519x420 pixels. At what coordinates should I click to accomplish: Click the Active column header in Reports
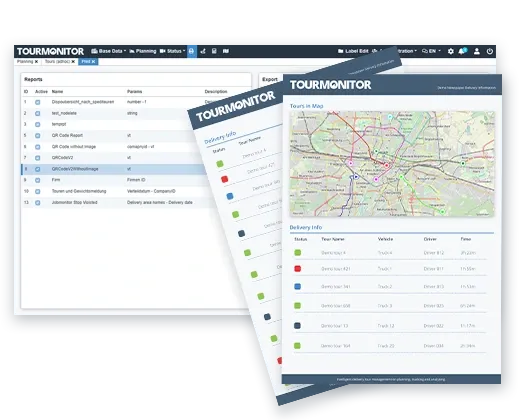point(41,92)
